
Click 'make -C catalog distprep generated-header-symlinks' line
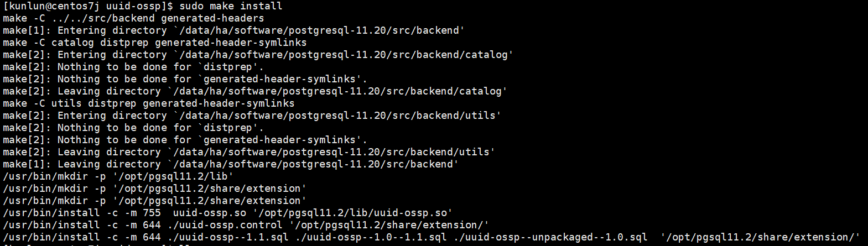coord(154,43)
